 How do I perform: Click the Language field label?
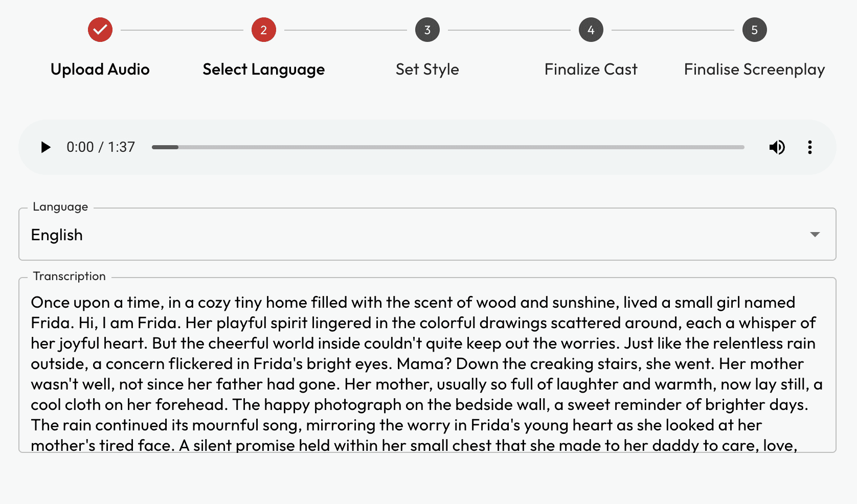(60, 207)
